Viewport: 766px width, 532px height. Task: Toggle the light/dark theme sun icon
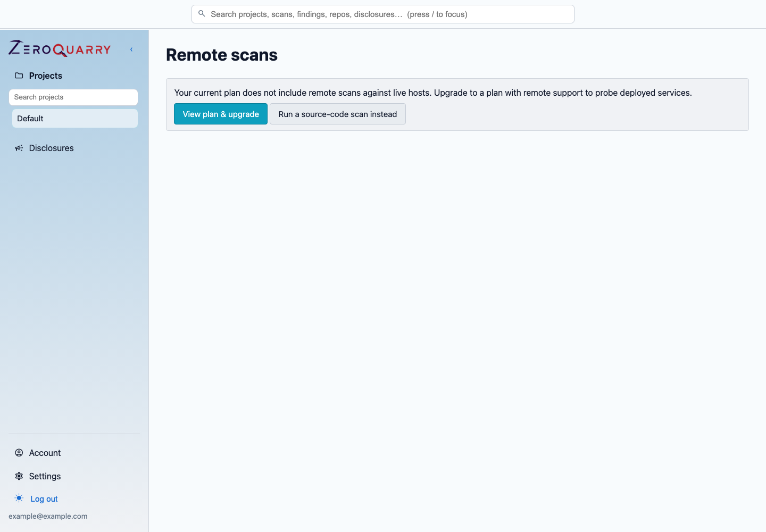(19, 498)
